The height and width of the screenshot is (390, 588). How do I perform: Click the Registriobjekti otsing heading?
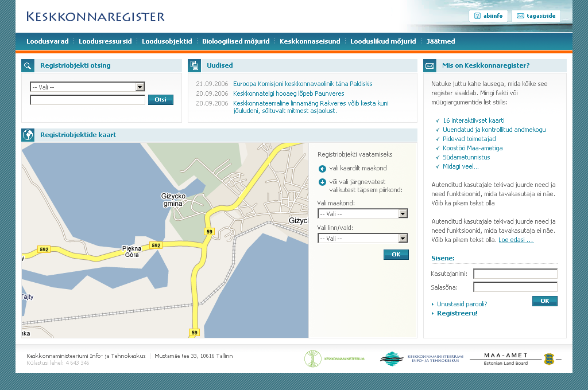(75, 65)
